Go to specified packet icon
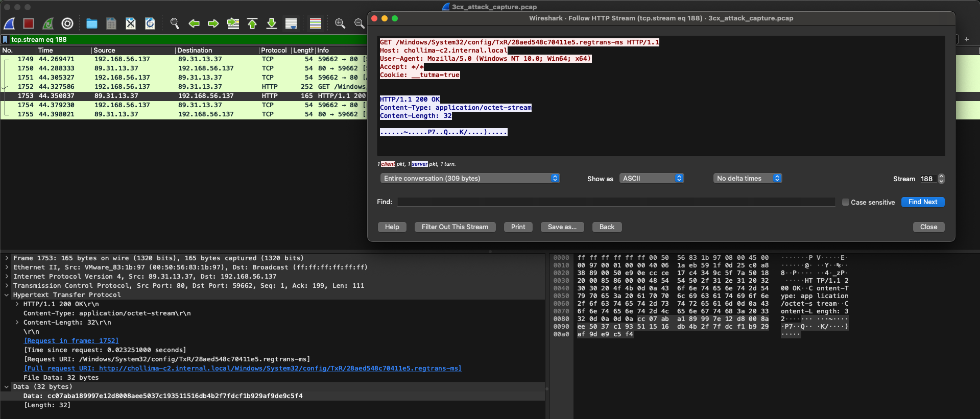Screen dimensions: 980x419 coord(233,23)
